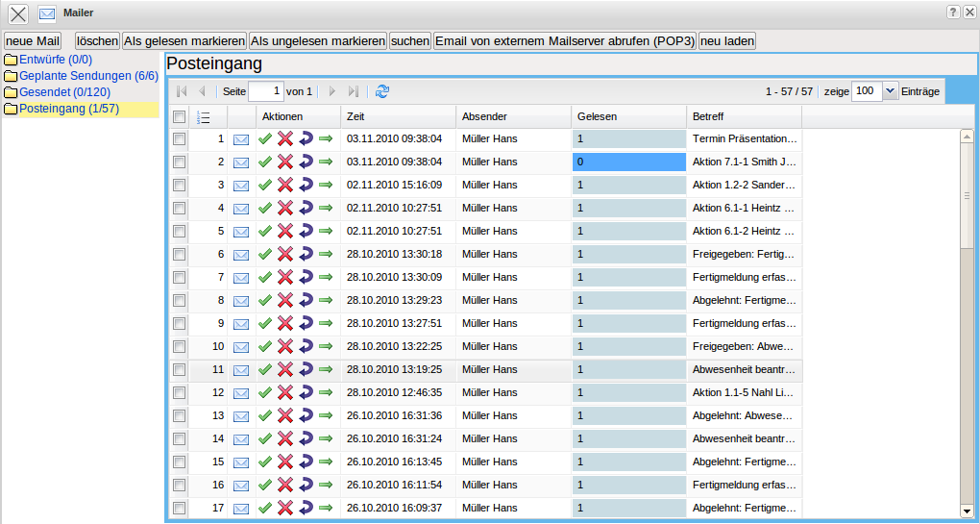
Task: Open the entries-per-page dropdown arrow
Action: 889,90
